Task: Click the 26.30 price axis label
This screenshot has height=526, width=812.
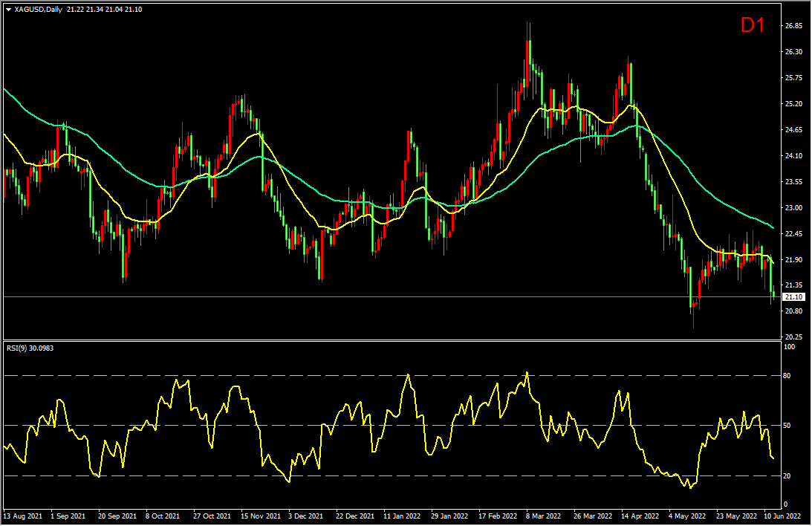Action: click(794, 52)
